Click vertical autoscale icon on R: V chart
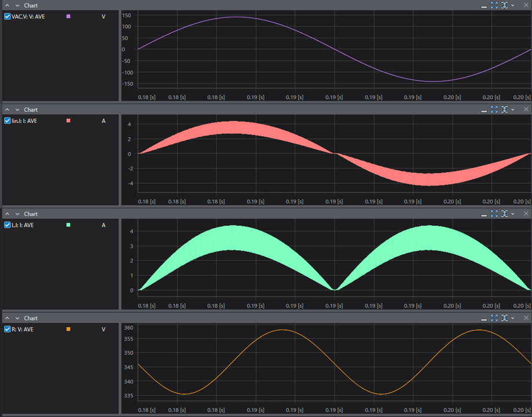532x417 pixels. (504, 318)
